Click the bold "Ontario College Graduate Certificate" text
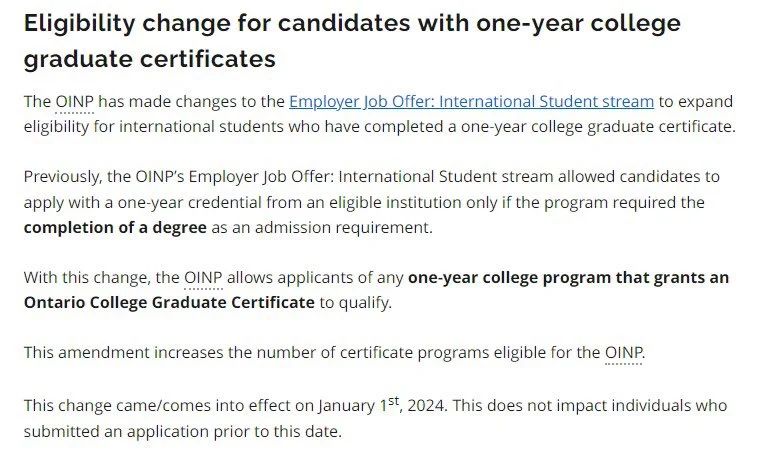Image resolution: width=757 pixels, height=458 pixels. coord(169,303)
